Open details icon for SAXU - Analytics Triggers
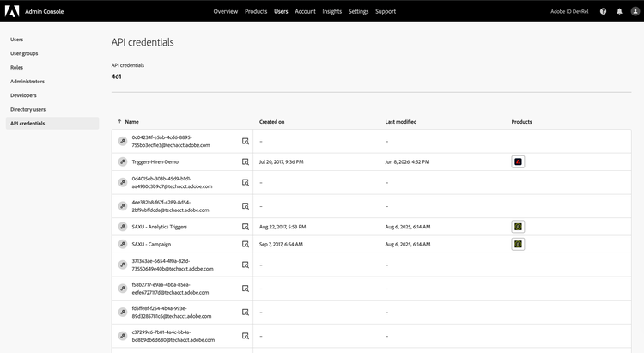 click(x=246, y=227)
